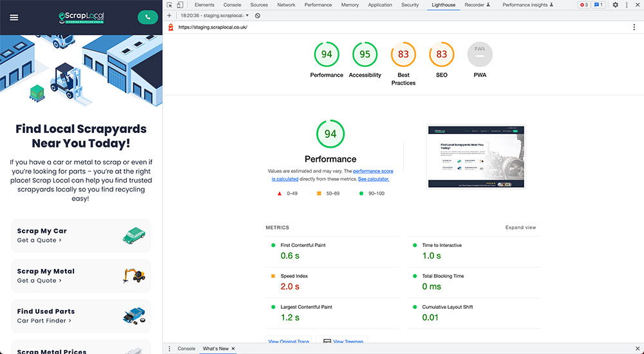
Task: Close the What's New drawer tab
Action: click(x=233, y=349)
